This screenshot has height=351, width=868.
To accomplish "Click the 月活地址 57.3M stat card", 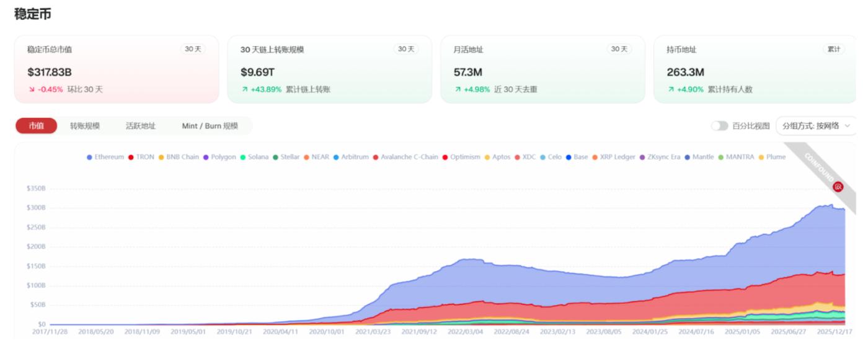I will [x=542, y=69].
